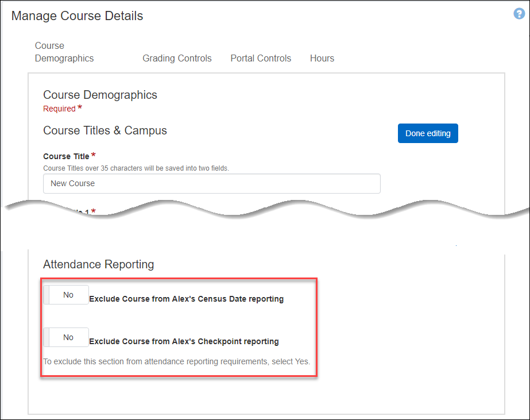This screenshot has height=420, width=530.
Task: Switch to the Grading Controls tab
Action: click(177, 58)
